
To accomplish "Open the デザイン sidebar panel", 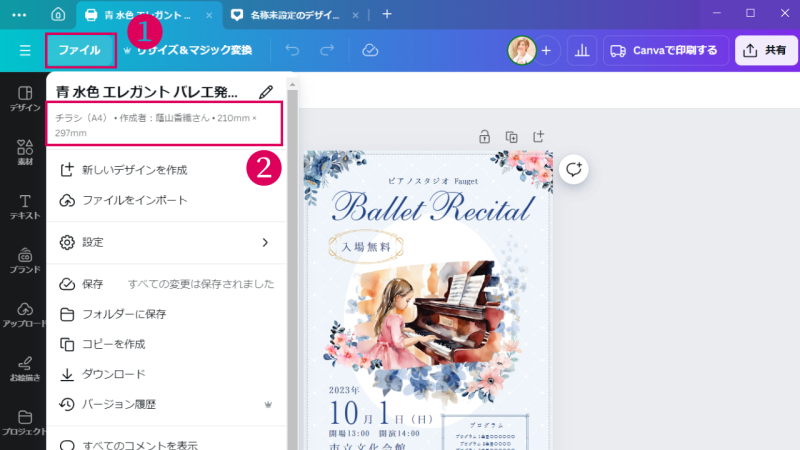I will pyautogui.click(x=24, y=99).
